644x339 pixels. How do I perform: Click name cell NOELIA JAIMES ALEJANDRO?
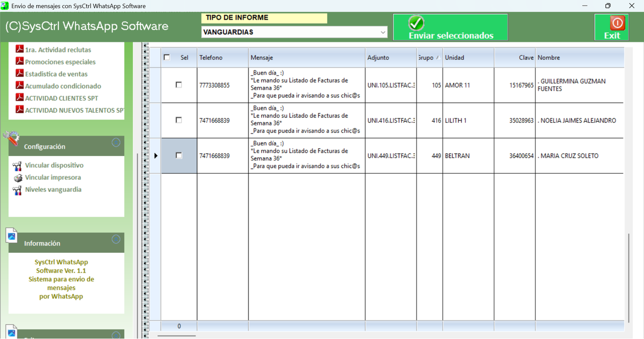point(580,120)
